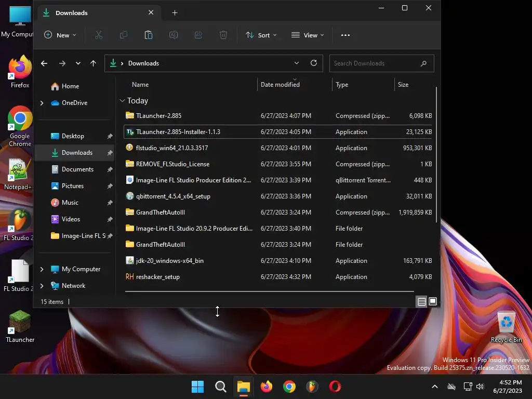Click the Rename icon in toolbar
Image resolution: width=532 pixels, height=399 pixels.
(x=174, y=35)
